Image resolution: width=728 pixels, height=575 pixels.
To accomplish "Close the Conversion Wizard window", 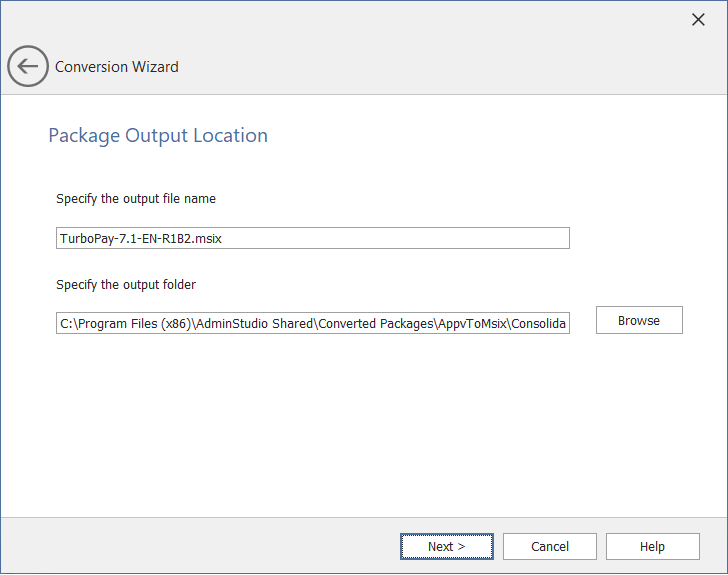I will point(698,20).
